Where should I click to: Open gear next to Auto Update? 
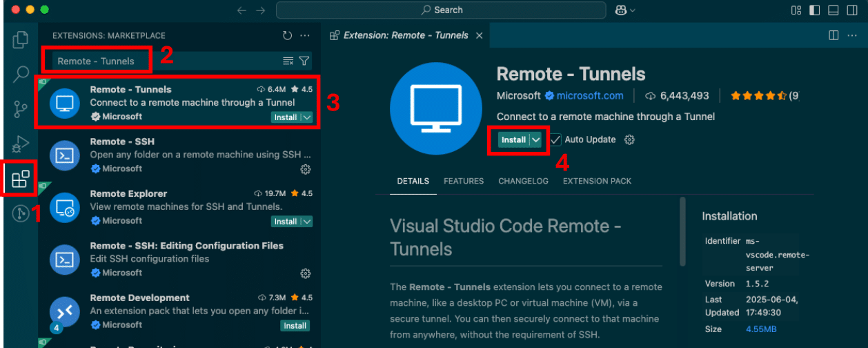click(629, 139)
